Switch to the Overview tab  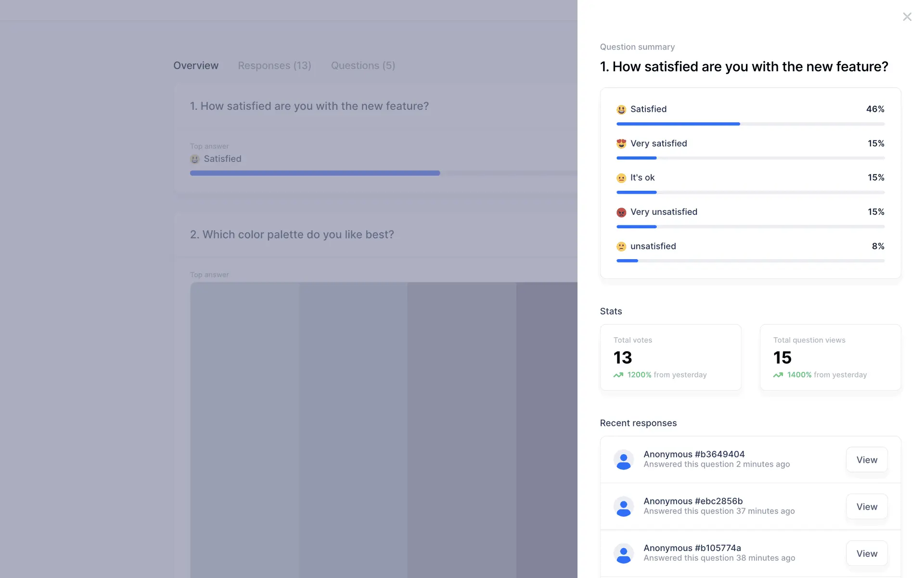(x=196, y=66)
